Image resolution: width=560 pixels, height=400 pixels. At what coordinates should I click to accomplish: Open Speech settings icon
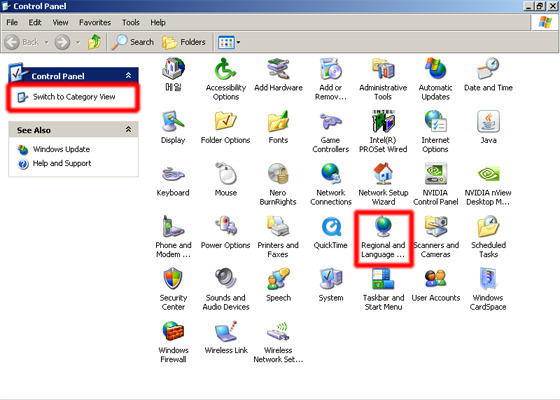click(278, 284)
